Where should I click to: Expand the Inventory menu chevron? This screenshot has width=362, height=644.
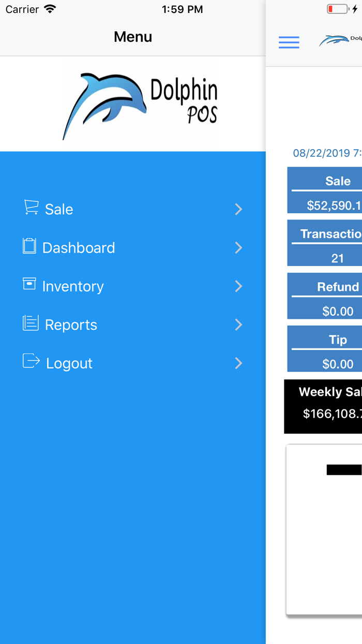pos(238,286)
